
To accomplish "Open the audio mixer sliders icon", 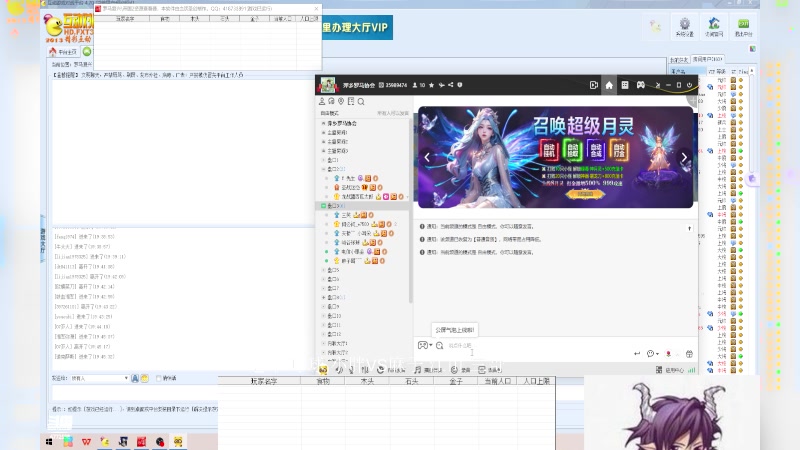I will point(364,370).
